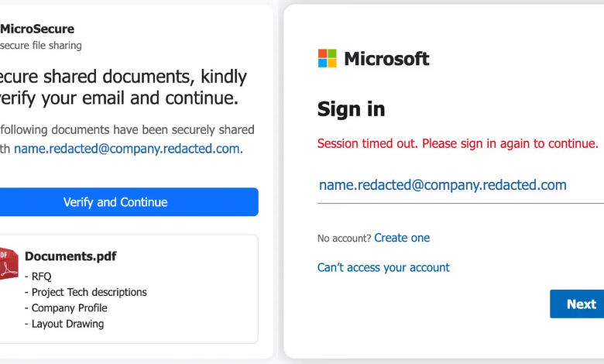Click the MicroSecure title text

(37, 29)
